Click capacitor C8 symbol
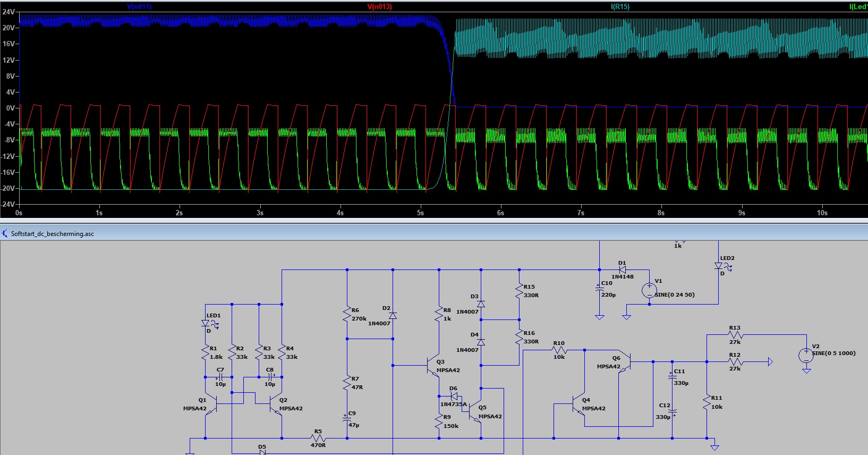The image size is (868, 455). [270, 377]
